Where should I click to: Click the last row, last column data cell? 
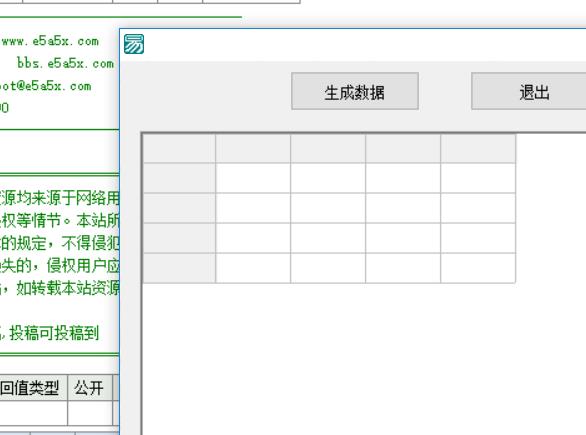[x=478, y=268]
